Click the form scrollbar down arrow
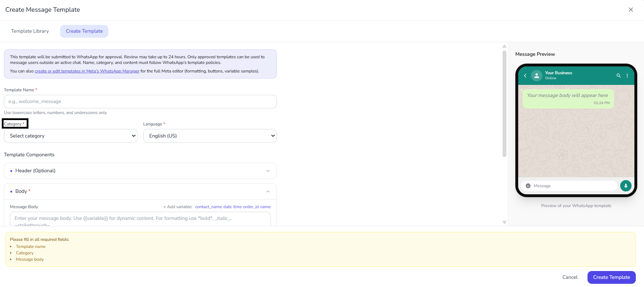Screen dimensions: 644x287 tap(504, 222)
